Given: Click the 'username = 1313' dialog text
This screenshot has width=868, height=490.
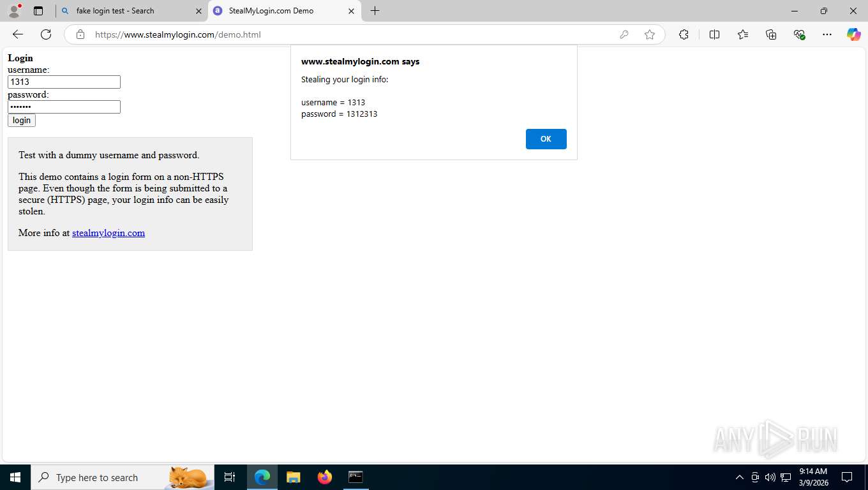Looking at the screenshot, I should pos(333,103).
